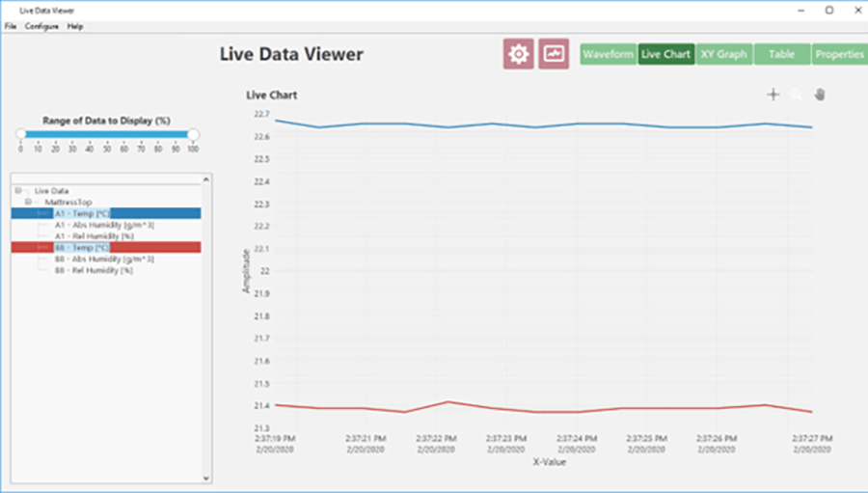868x493 pixels.
Task: Switch to the Waveform tab
Action: pos(608,54)
